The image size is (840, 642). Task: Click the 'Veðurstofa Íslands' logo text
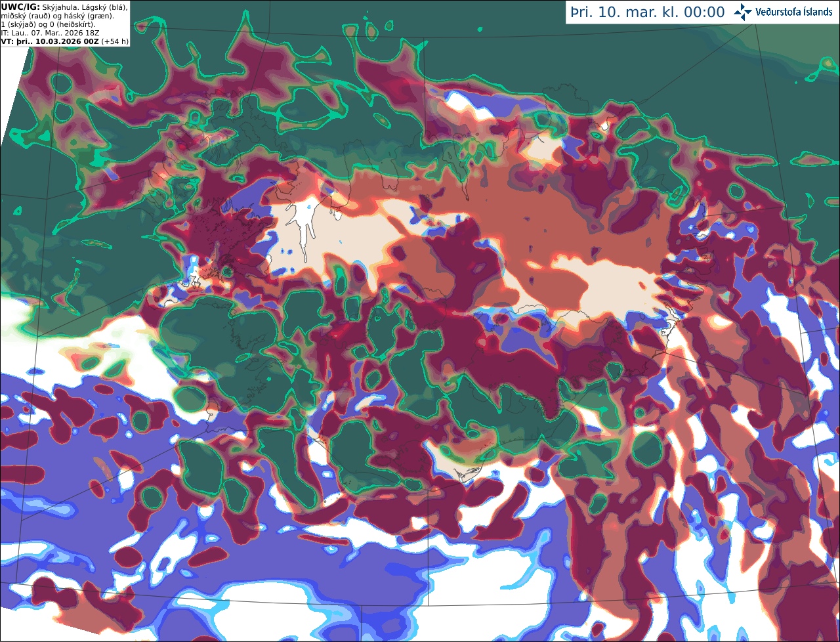[794, 12]
